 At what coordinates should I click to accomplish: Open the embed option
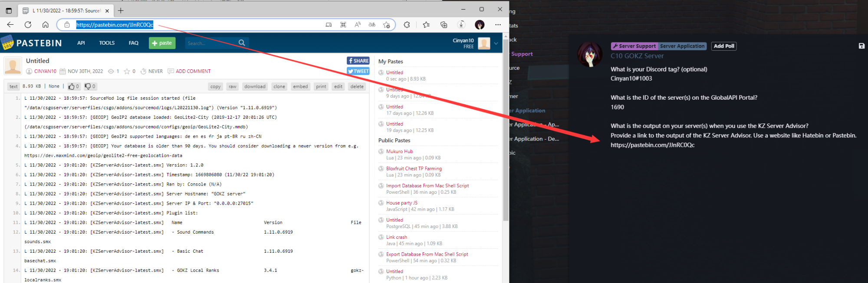pyautogui.click(x=300, y=86)
